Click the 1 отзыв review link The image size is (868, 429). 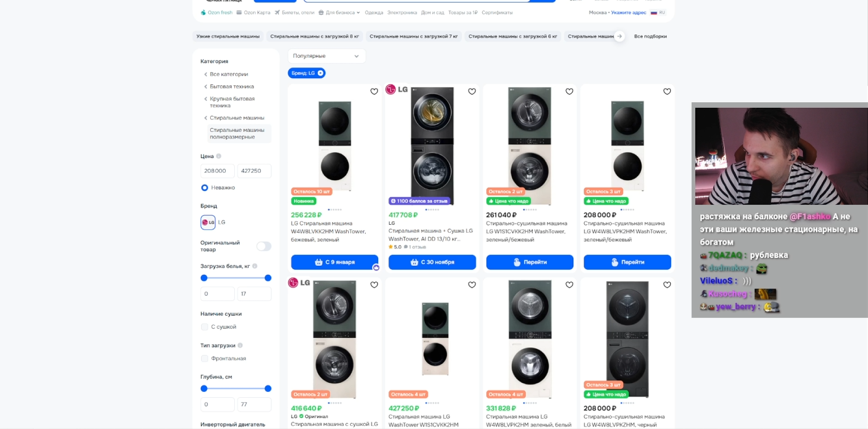pos(415,247)
